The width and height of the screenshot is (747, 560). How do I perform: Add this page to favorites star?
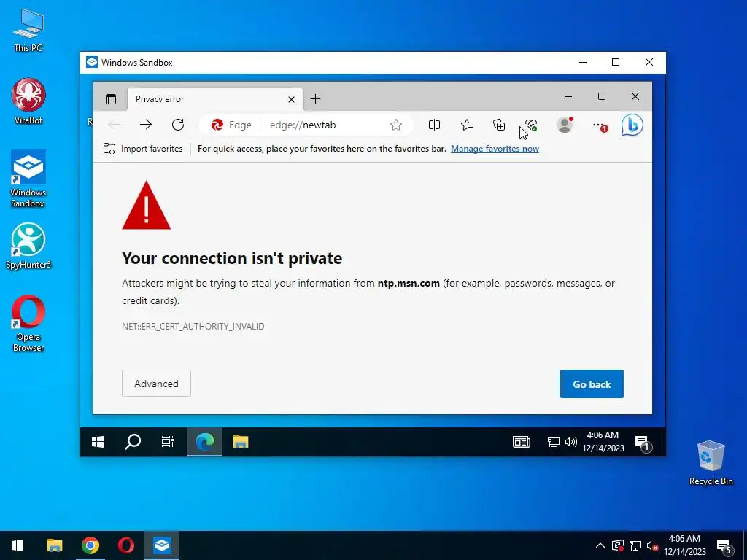[x=396, y=125]
